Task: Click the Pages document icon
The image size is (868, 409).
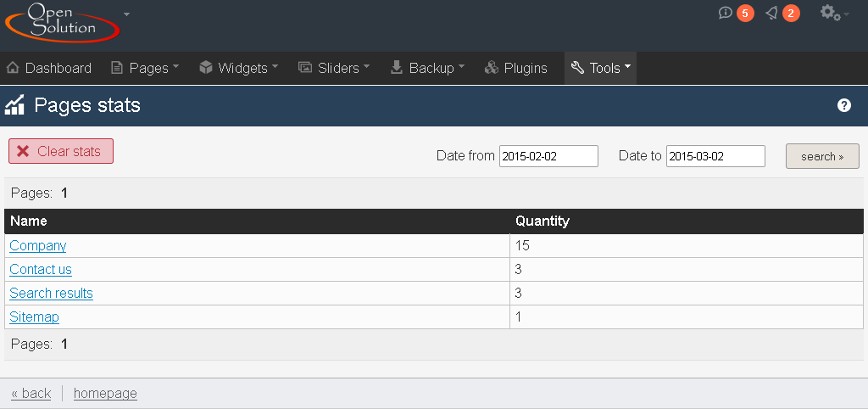Action: [x=117, y=68]
